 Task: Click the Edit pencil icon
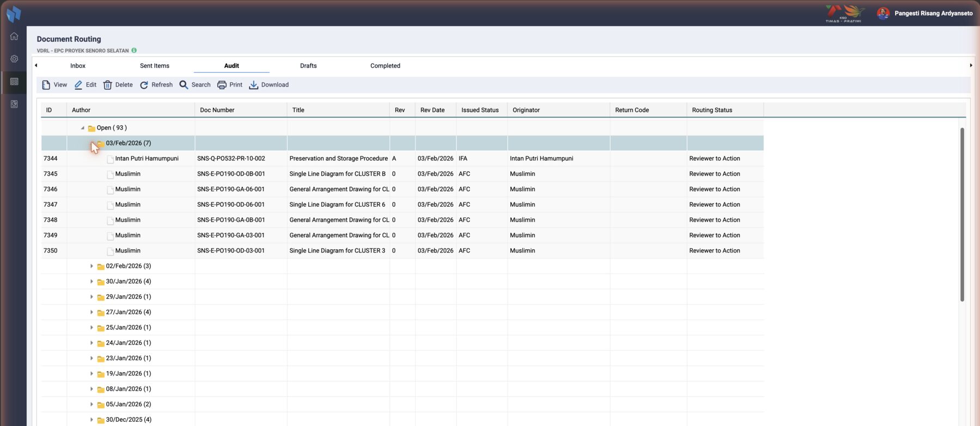pyautogui.click(x=78, y=85)
